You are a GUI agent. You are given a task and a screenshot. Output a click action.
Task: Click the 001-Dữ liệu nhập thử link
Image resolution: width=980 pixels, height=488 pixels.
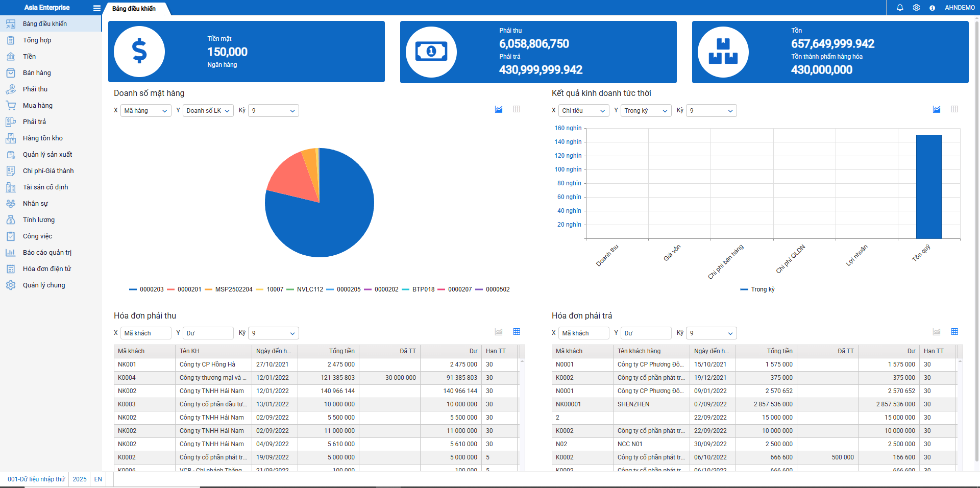coord(36,479)
